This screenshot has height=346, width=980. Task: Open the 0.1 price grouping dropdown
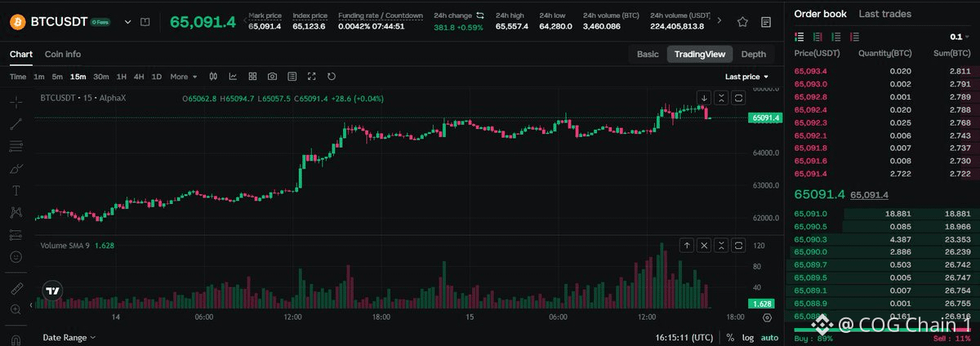[960, 37]
